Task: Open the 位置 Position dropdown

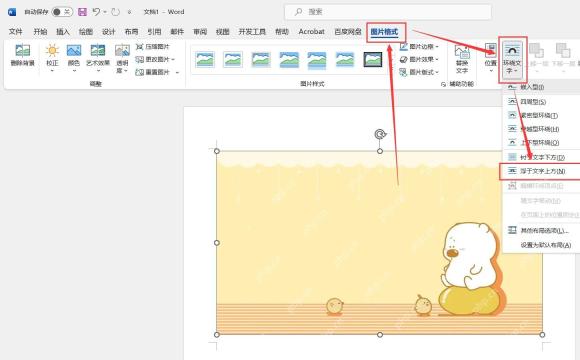Action: 491,57
